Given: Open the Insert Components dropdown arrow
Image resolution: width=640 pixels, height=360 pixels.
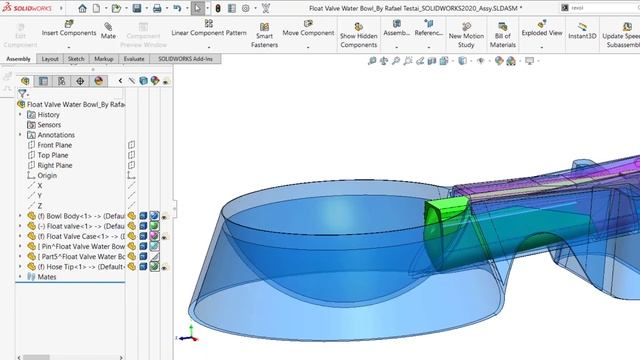Looking at the screenshot, I should pyautogui.click(x=69, y=47).
